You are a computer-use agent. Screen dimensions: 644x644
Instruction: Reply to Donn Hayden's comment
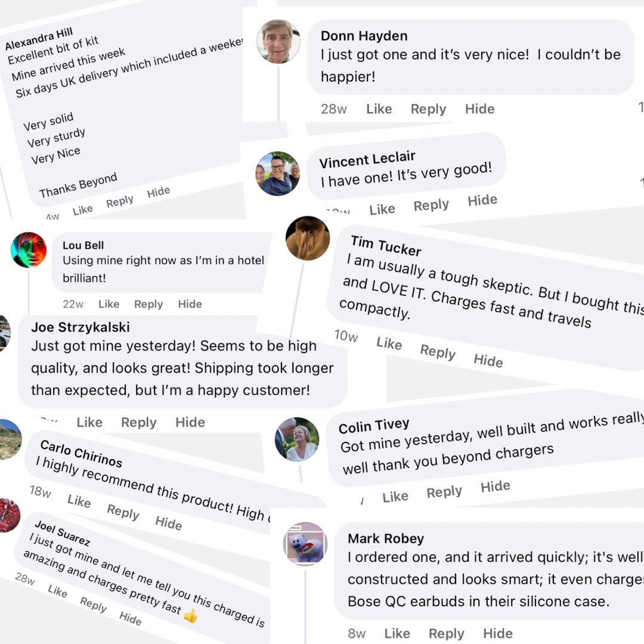click(x=428, y=109)
